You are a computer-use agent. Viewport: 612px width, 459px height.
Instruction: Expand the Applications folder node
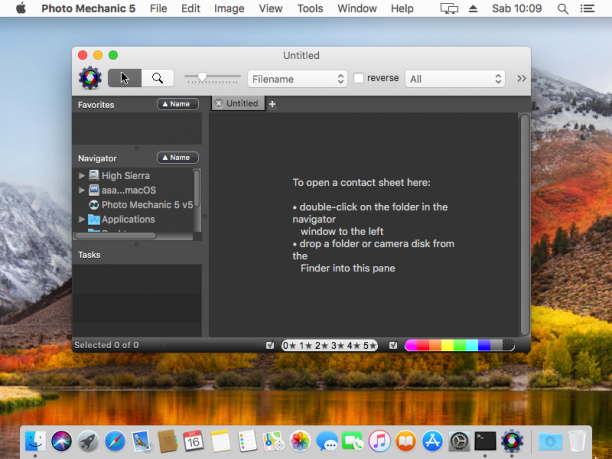82,219
